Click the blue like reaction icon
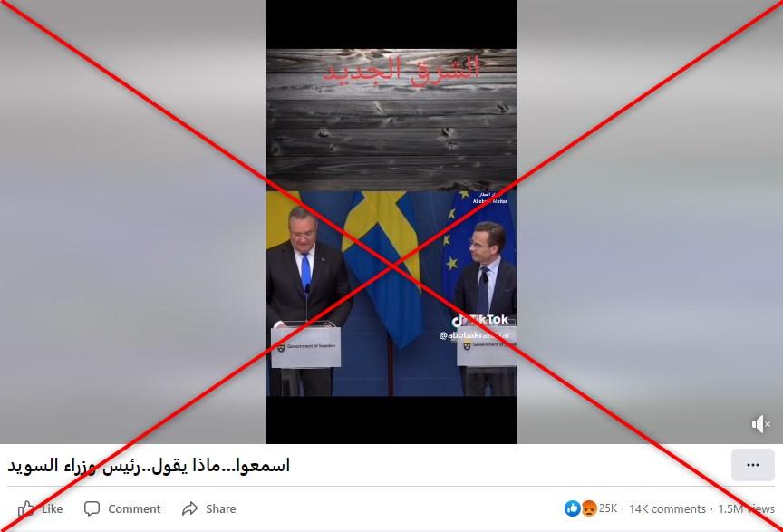783x532 pixels. [x=572, y=508]
